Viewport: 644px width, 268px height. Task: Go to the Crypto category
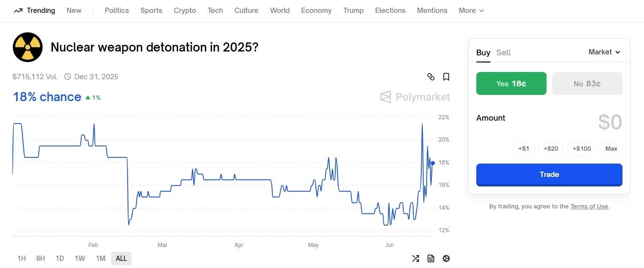tap(185, 10)
